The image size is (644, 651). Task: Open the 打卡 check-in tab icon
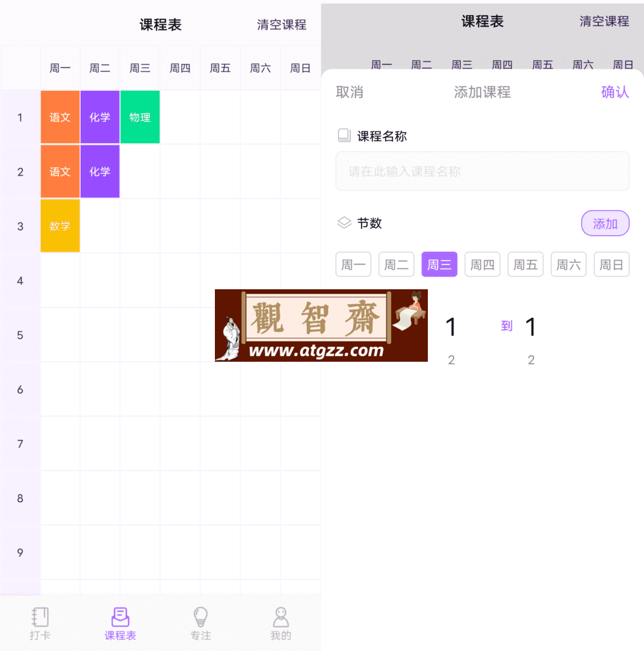click(x=40, y=617)
